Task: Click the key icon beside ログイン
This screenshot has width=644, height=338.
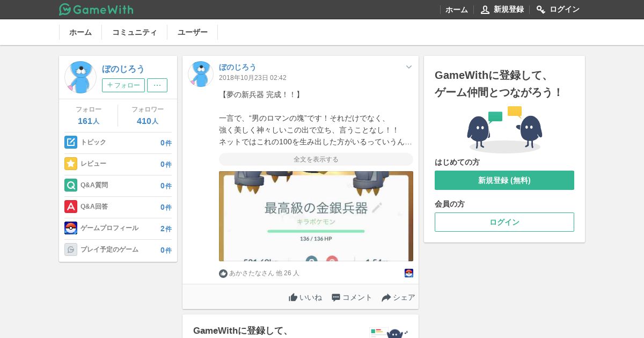Action: pyautogui.click(x=541, y=10)
